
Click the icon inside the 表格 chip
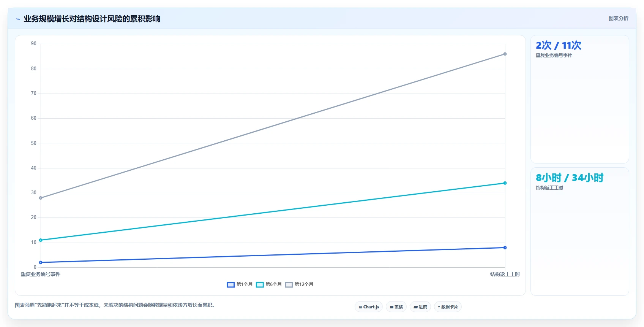coord(391,307)
